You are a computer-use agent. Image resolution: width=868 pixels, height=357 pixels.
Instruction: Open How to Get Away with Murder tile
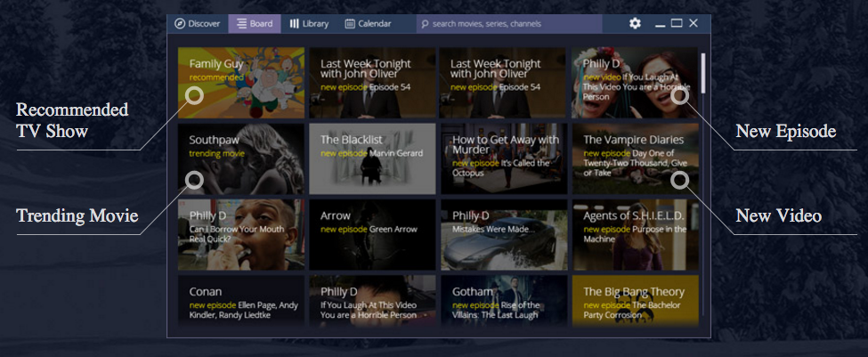click(x=504, y=158)
